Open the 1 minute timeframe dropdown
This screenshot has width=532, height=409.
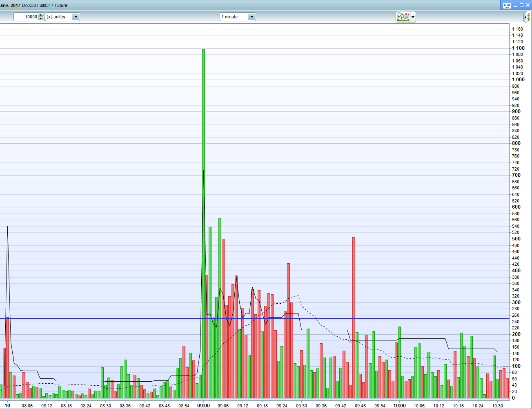(238, 17)
